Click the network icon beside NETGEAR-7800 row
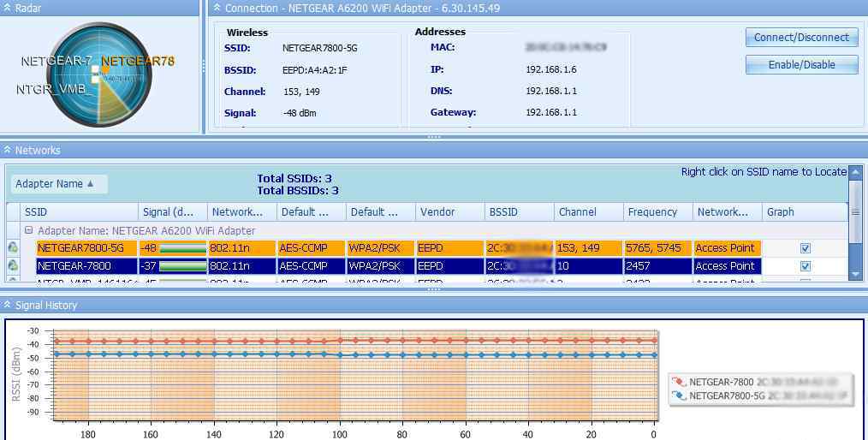Viewport: 868px width, 440px height. [13, 266]
